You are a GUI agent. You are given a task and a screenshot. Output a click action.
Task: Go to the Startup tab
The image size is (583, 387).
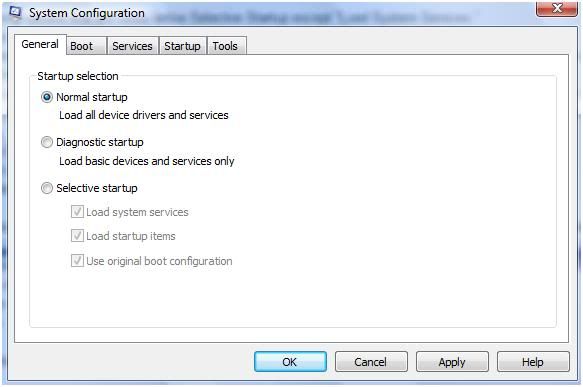183,46
